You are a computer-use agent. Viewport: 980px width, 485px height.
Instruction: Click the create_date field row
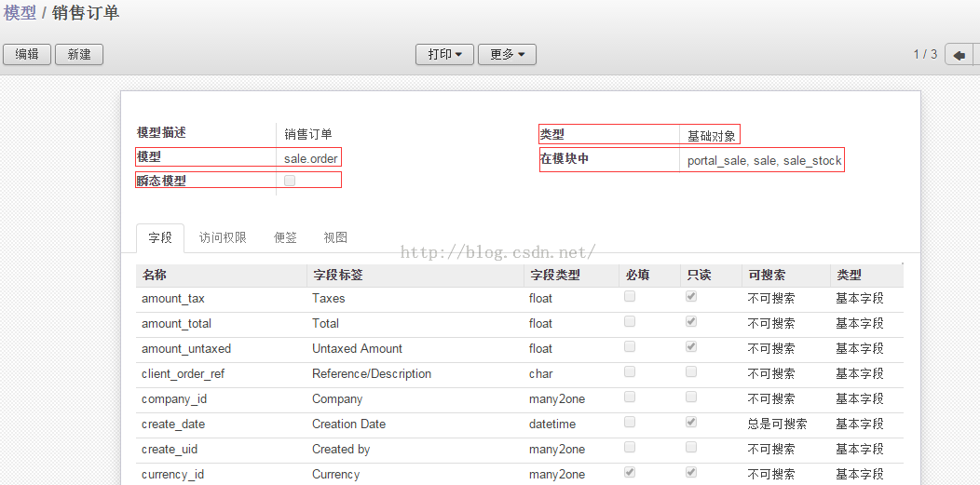(173, 424)
